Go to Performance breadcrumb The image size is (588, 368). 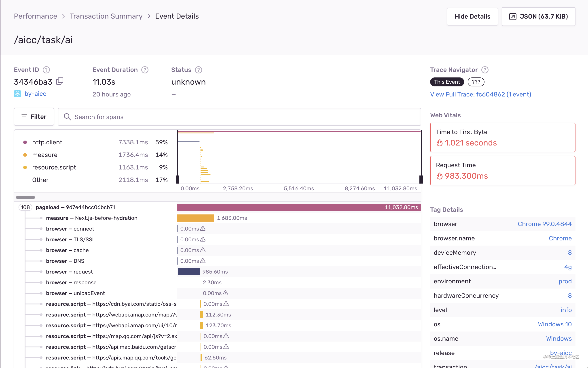(36, 16)
